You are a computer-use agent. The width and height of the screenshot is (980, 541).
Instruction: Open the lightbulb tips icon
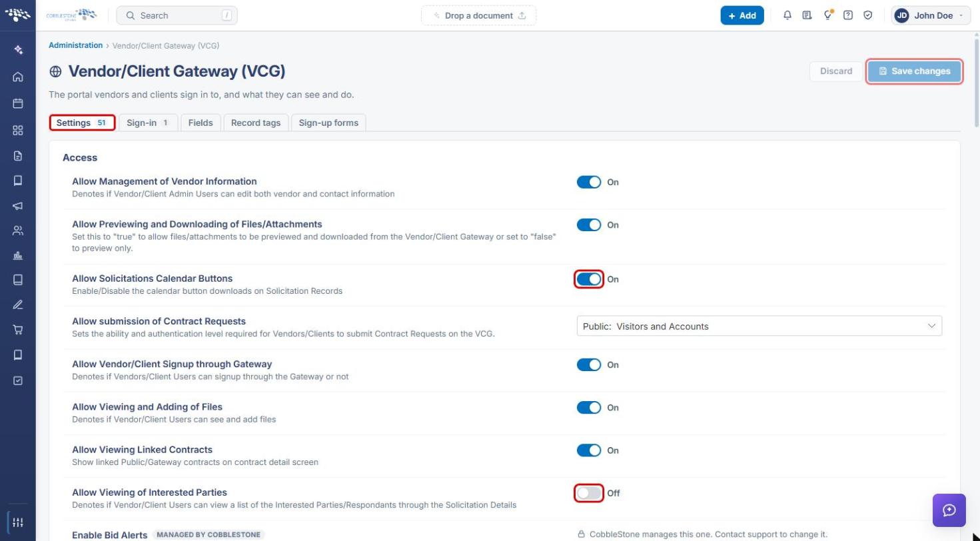pyautogui.click(x=827, y=15)
